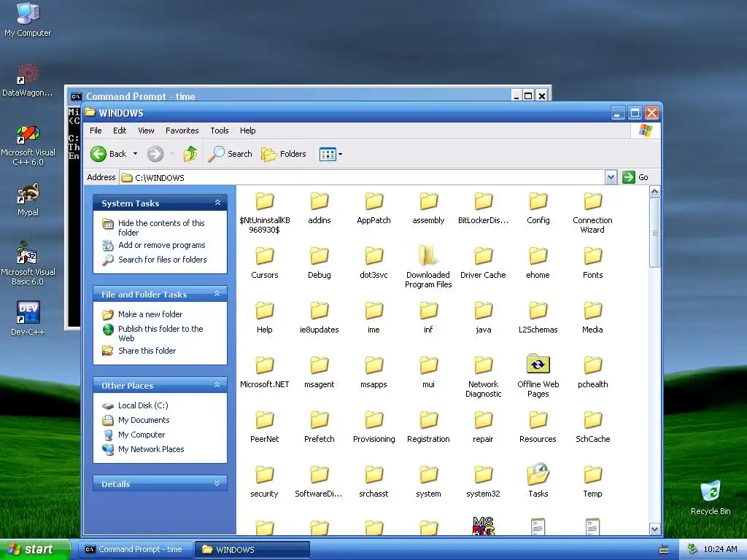Image resolution: width=747 pixels, height=560 pixels.
Task: Select the system32 folder
Action: 483,482
